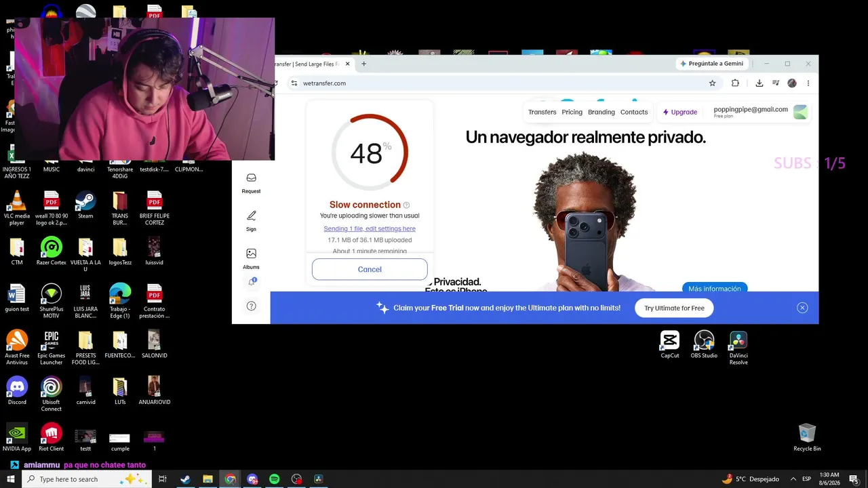
Task: Open the Chrome profile avatar
Action: (x=792, y=83)
